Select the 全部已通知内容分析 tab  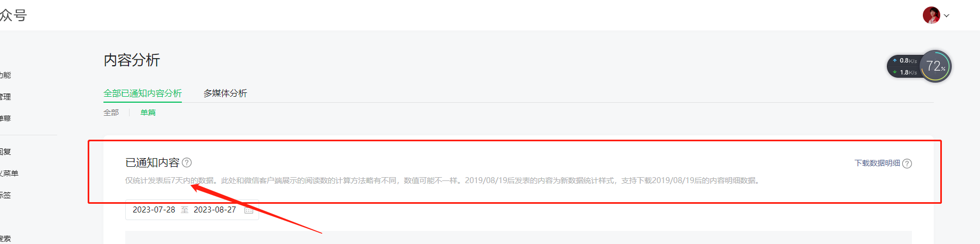click(x=143, y=93)
